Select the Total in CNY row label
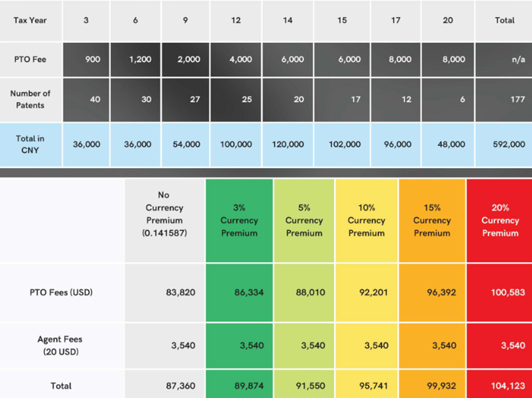Image resolution: width=532 pixels, height=398 pixels. tap(30, 144)
